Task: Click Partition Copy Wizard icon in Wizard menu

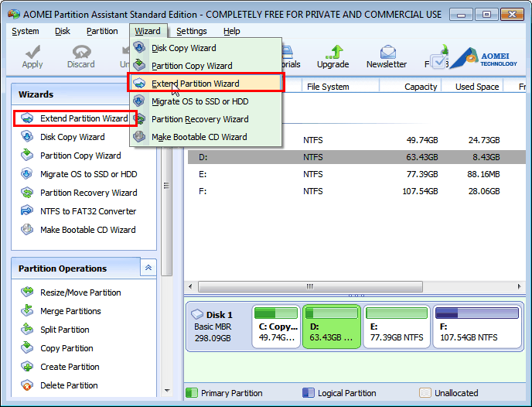Action: pyautogui.click(x=139, y=65)
